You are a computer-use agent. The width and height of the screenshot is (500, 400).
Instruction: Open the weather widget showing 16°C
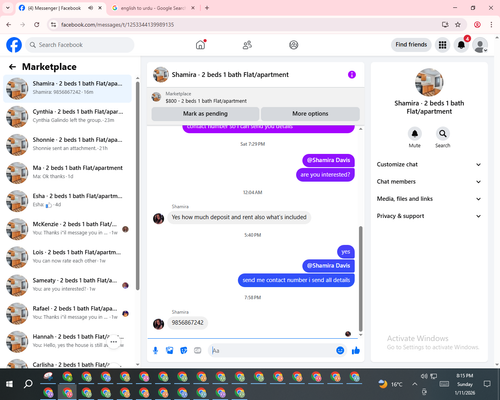click(390, 384)
